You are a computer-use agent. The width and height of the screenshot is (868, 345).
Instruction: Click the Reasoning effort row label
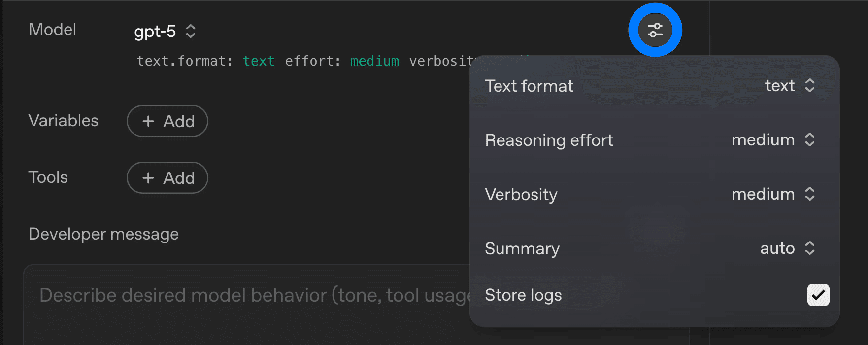(x=549, y=140)
